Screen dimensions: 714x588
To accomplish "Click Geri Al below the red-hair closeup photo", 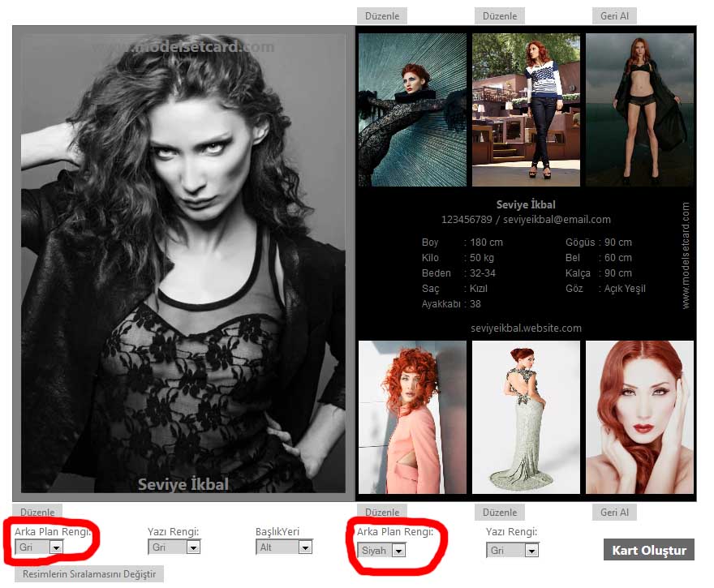I will (x=614, y=513).
